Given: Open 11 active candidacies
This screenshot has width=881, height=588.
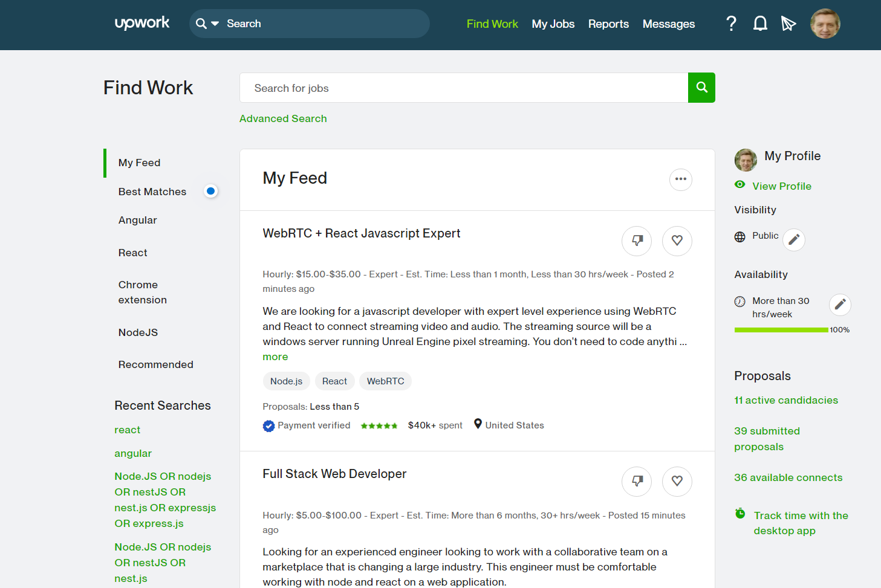Looking at the screenshot, I should coord(786,400).
